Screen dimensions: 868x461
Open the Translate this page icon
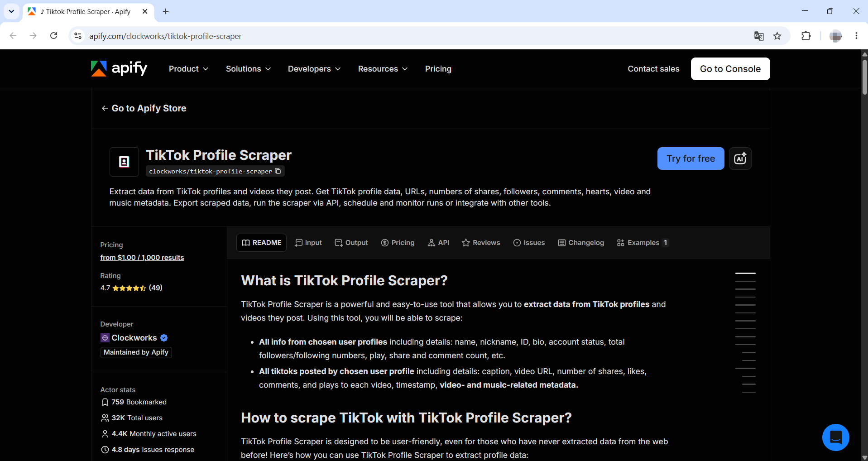759,36
